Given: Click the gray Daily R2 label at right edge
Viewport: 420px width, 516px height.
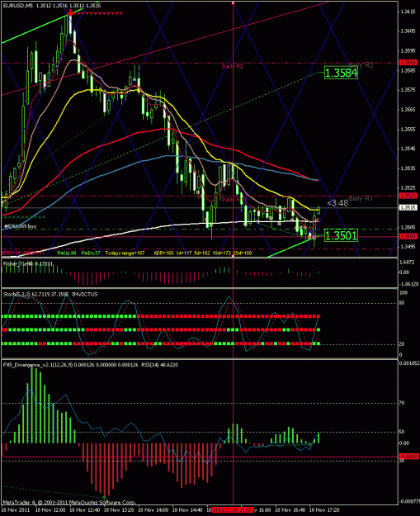Looking at the screenshot, I should tap(361, 65).
